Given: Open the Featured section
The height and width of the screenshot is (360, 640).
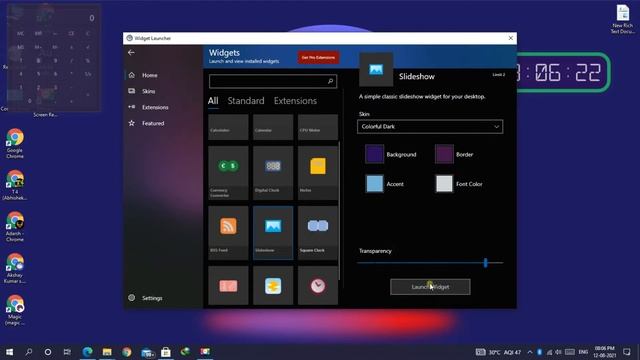Looking at the screenshot, I should 153,123.
